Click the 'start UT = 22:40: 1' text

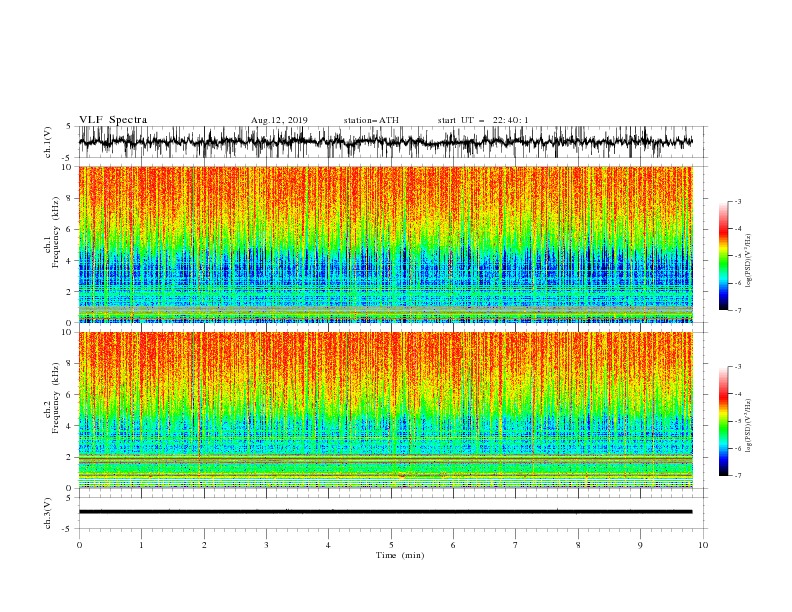click(483, 120)
